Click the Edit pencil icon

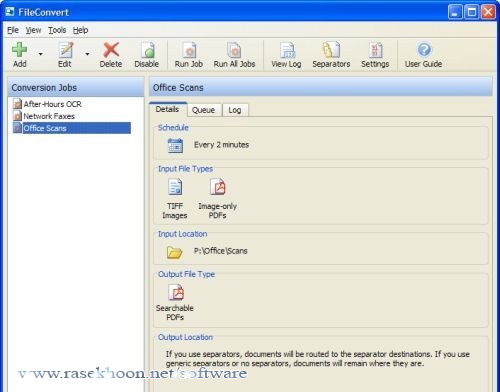(x=65, y=50)
